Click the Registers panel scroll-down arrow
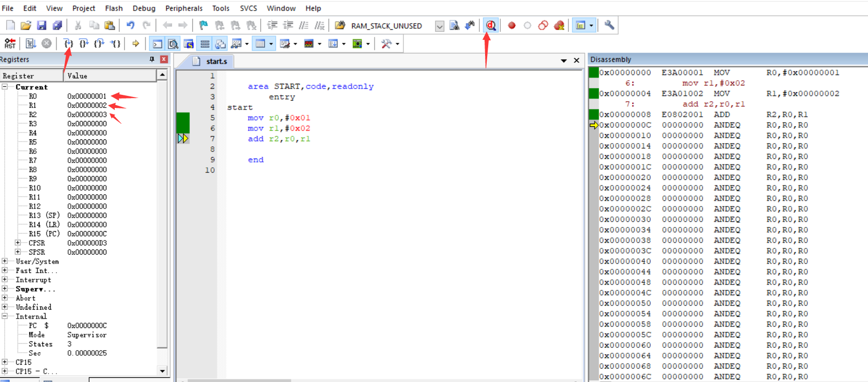 (x=162, y=371)
